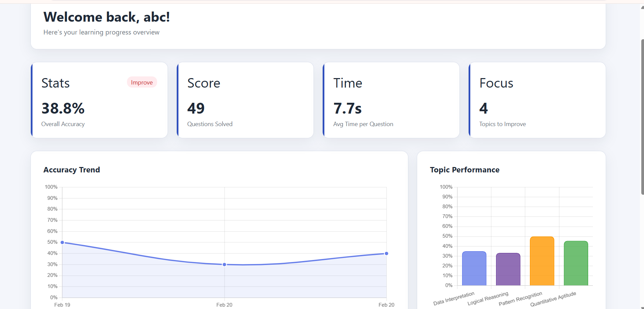Image resolution: width=644 pixels, height=309 pixels.
Task: Click the blue Data Interpretation bar
Action: [474, 268]
